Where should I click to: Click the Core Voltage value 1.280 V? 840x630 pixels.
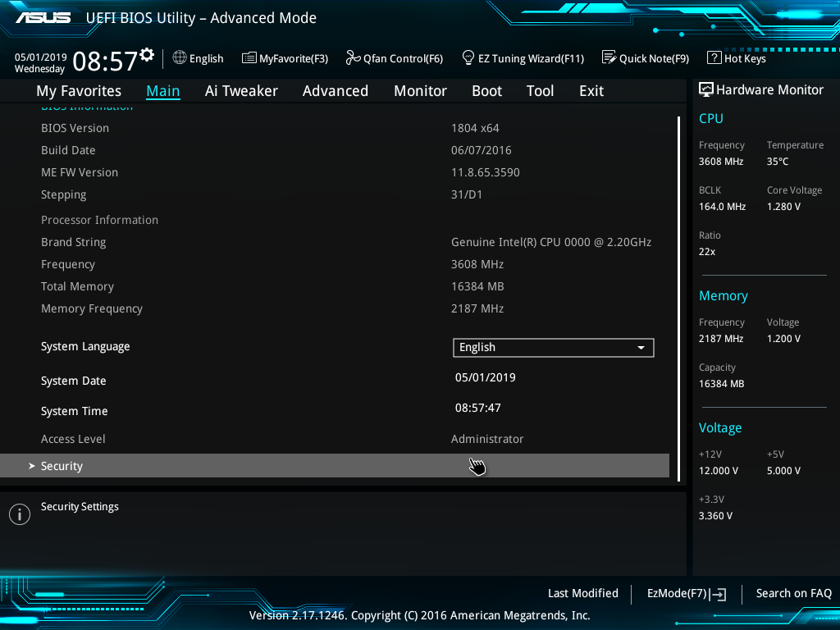pos(783,207)
